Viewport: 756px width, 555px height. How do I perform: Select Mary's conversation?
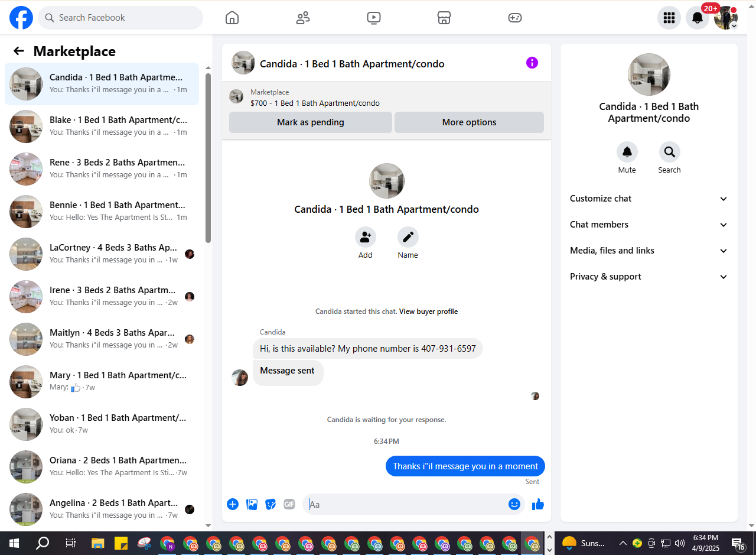point(102,382)
